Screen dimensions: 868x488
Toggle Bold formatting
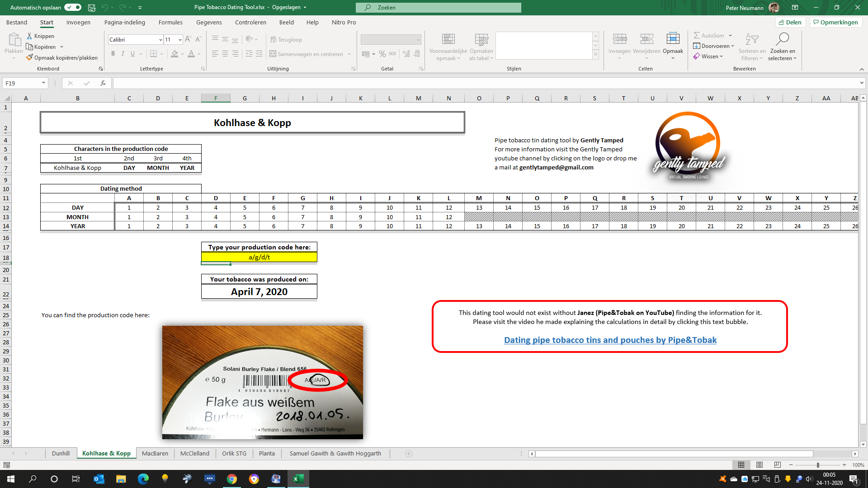point(113,54)
